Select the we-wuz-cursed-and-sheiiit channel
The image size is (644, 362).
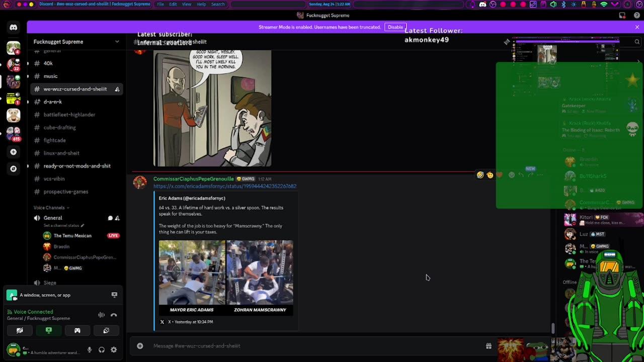click(x=76, y=89)
